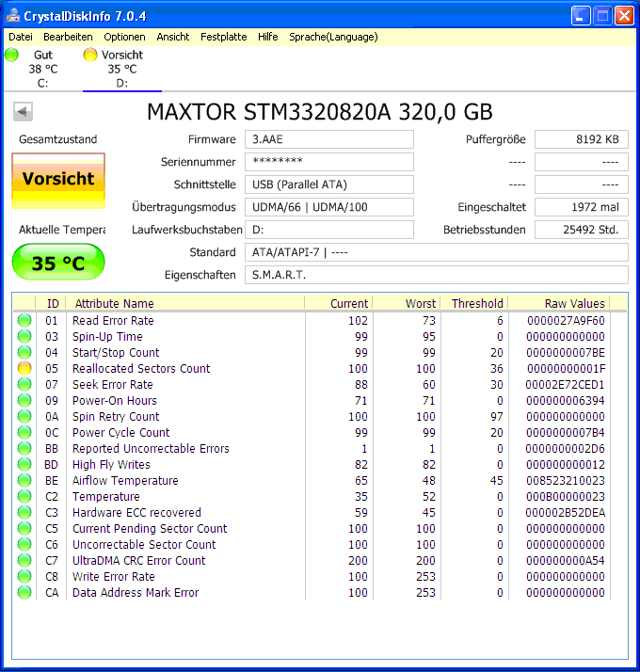Click the 35 °C temperature button
This screenshot has height=672, width=640.
point(58,262)
